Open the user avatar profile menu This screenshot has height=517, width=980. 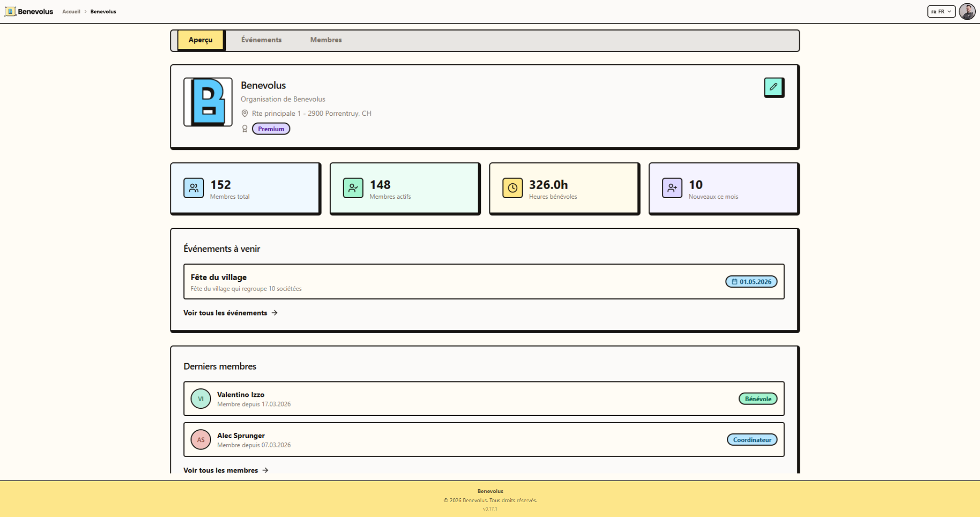pos(967,11)
